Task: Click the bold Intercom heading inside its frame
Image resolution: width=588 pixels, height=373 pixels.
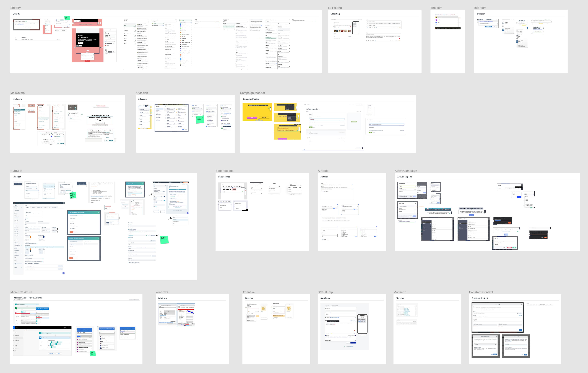Action: tap(481, 14)
